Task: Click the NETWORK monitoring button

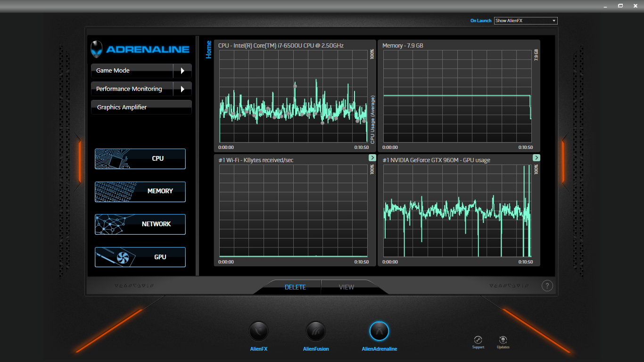Action: coord(140,224)
